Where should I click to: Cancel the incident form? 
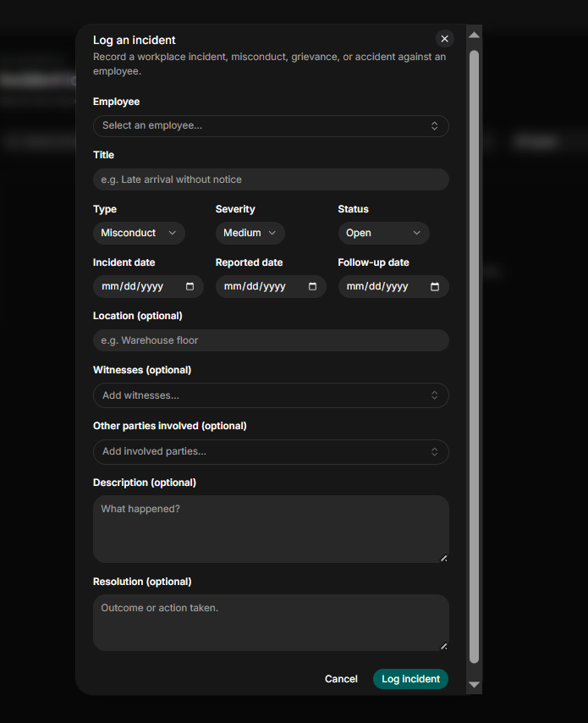341,679
